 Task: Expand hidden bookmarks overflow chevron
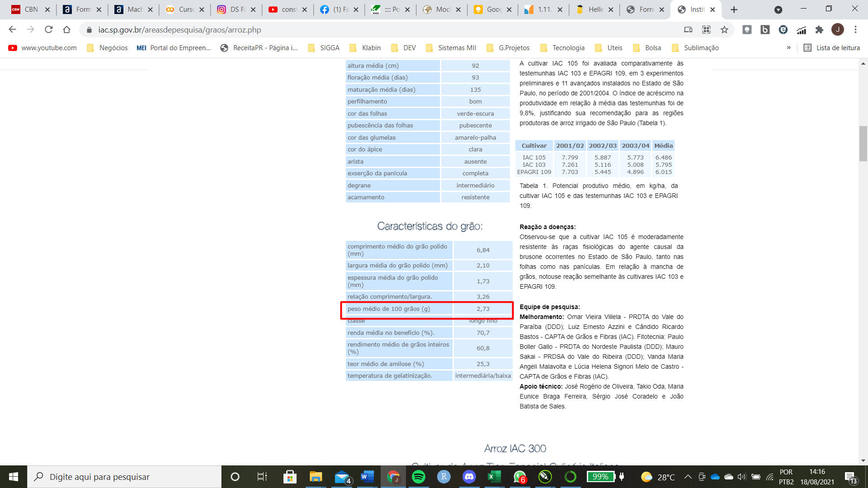[788, 48]
